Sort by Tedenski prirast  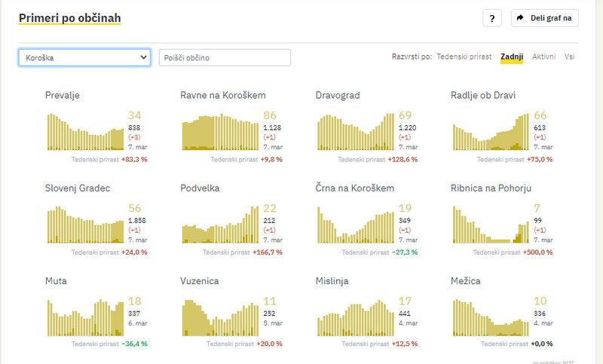pos(464,57)
